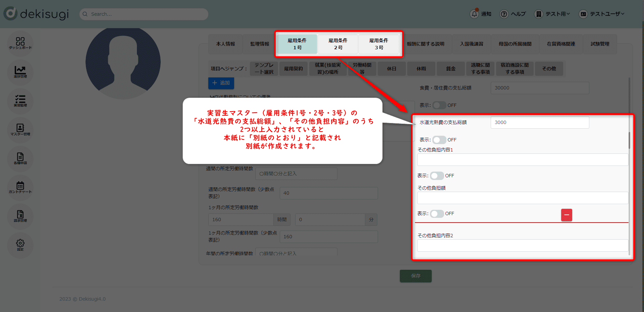
Task: Click the form panel vertical scrollbar
Action: (629, 141)
